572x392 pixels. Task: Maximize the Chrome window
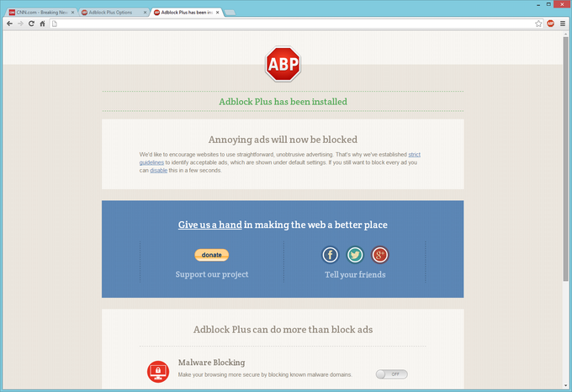click(x=548, y=4)
